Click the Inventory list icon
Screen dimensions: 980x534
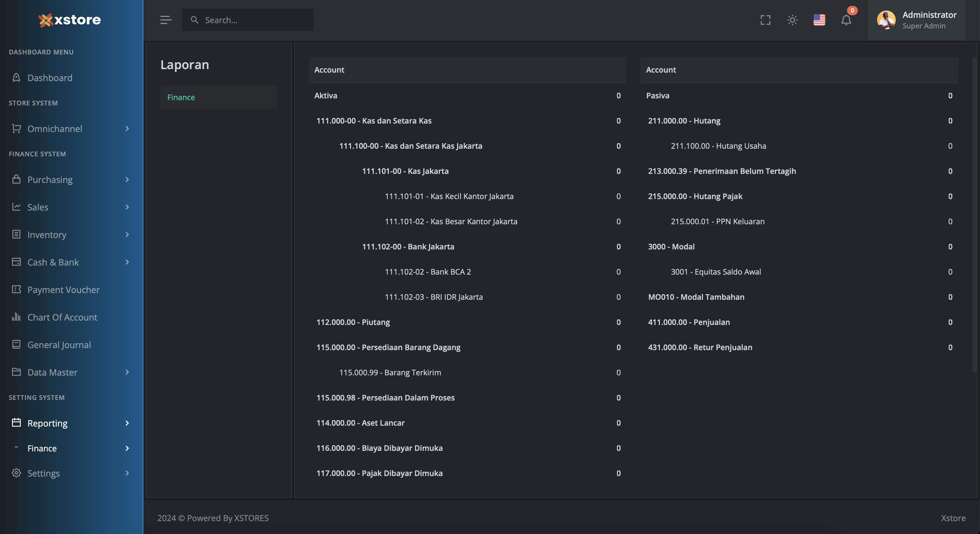click(16, 235)
